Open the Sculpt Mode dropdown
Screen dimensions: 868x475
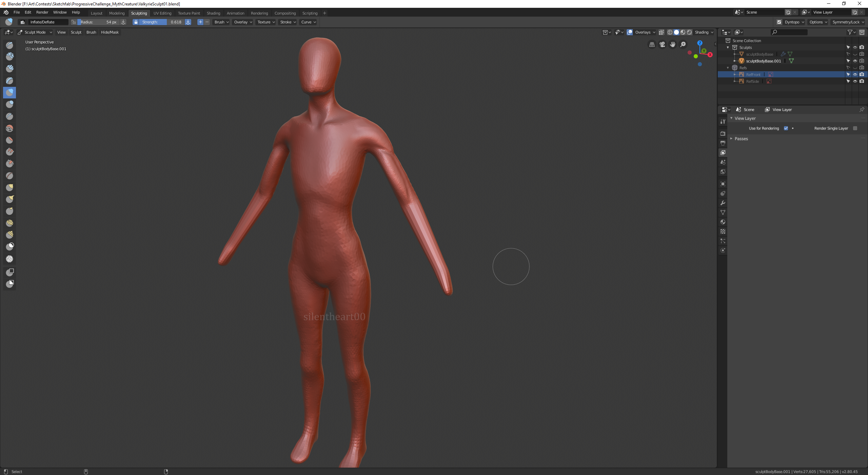tap(35, 32)
